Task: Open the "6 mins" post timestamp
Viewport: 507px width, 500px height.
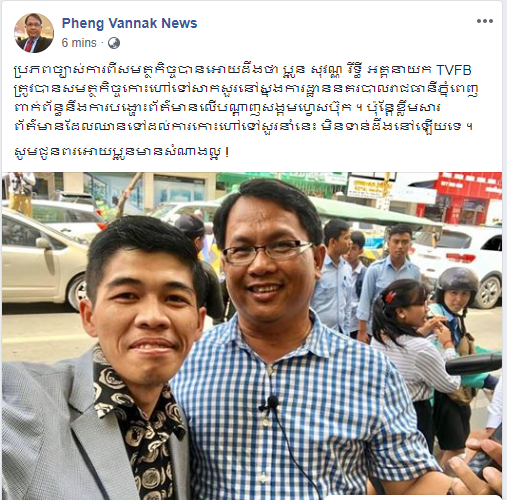Action: click(x=79, y=43)
